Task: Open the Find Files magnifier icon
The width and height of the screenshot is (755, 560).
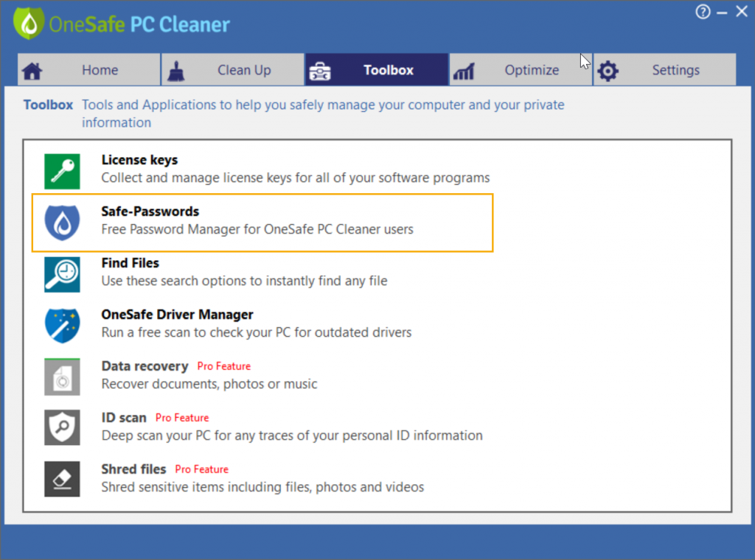Action: click(x=62, y=274)
